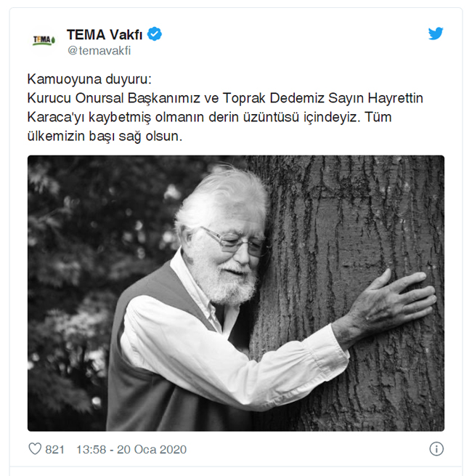Click the 'Kamuoyuna duyuru:' text line

(89, 79)
